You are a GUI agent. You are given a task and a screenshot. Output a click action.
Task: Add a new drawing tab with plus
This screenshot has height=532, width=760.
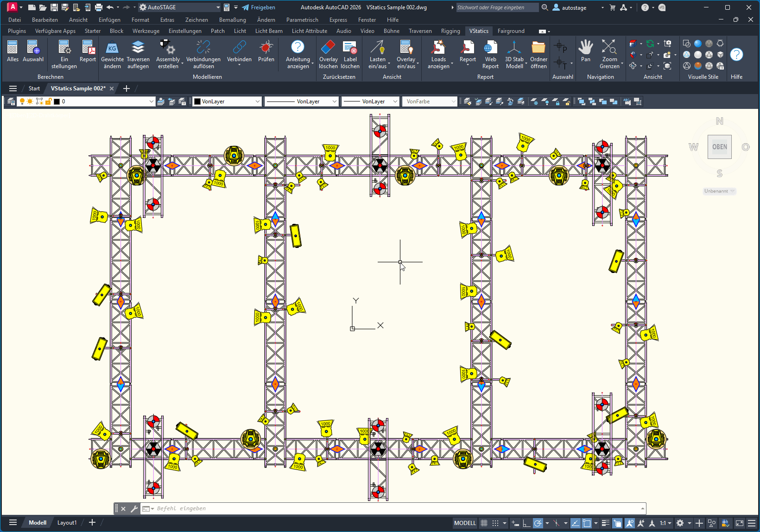click(127, 89)
